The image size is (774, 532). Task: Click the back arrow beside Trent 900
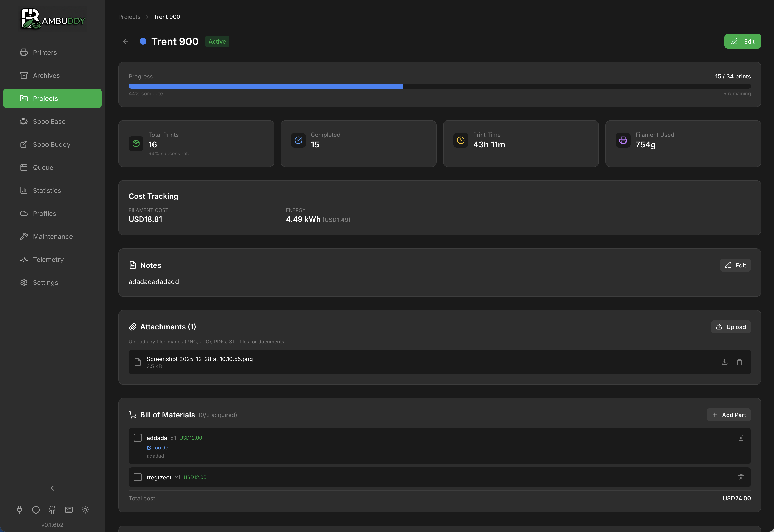click(x=126, y=41)
